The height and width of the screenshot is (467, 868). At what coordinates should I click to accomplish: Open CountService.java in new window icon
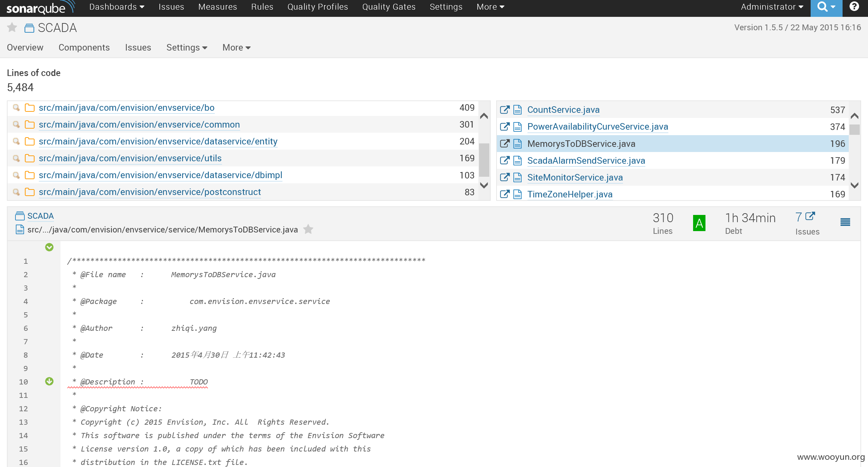(x=505, y=110)
